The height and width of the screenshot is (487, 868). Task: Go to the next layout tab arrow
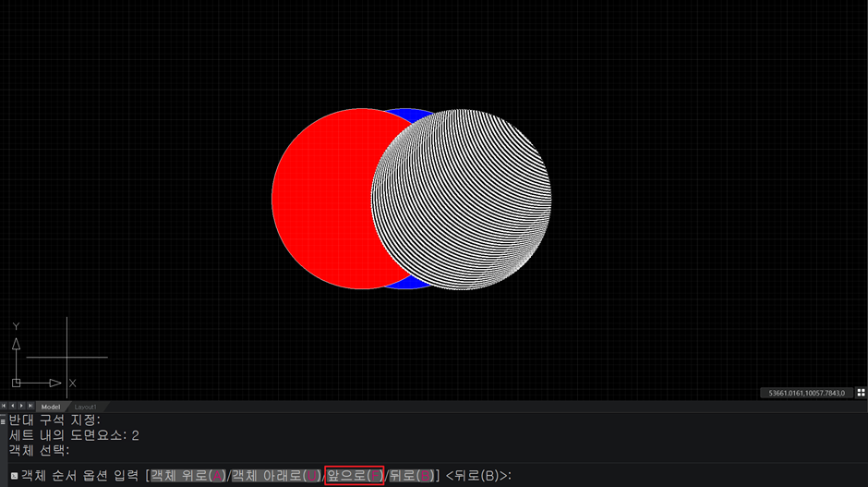point(21,406)
